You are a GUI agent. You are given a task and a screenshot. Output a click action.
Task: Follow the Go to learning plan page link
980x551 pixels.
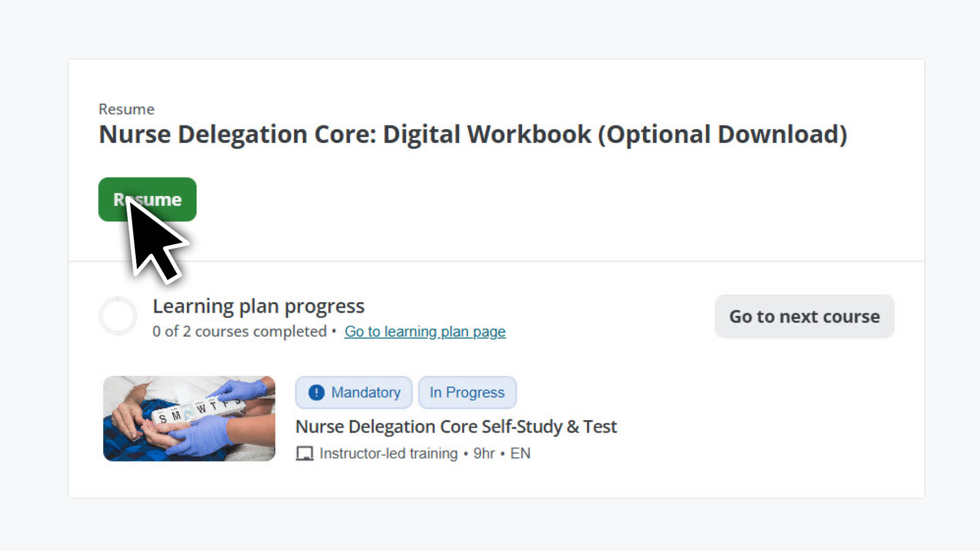point(425,332)
